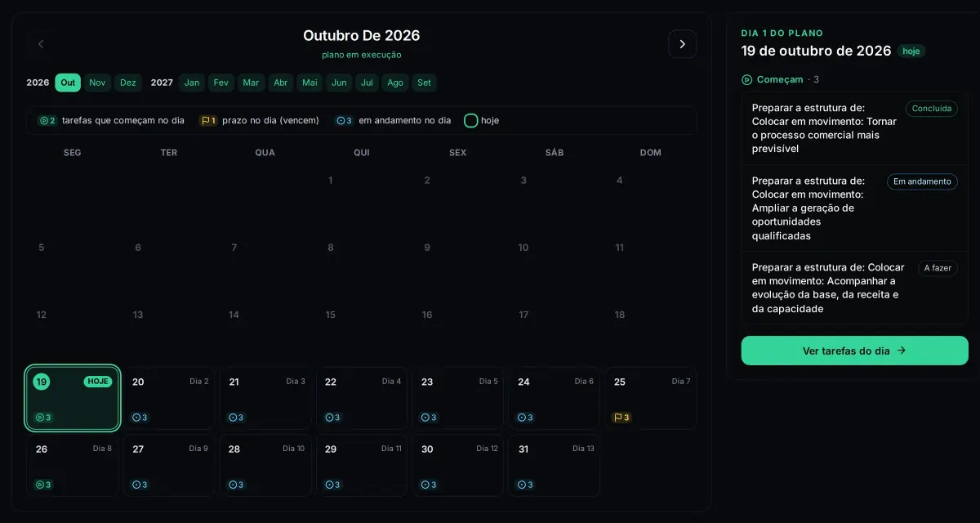The height and width of the screenshot is (523, 980).
Task: Switch to the Nov month tab
Action: pyautogui.click(x=97, y=83)
